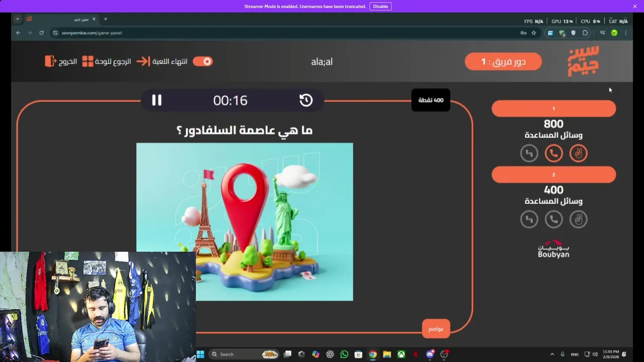Image resolution: width=644 pixels, height=362 pixels.
Task: Bookmark this page with the star
Action: click(534, 33)
